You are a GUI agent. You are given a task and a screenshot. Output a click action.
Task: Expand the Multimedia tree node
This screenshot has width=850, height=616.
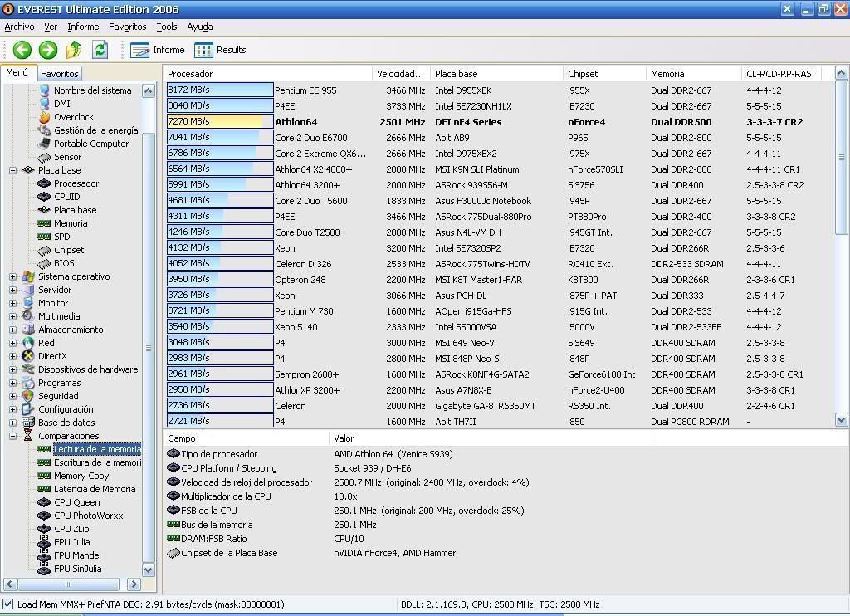click(x=12, y=316)
